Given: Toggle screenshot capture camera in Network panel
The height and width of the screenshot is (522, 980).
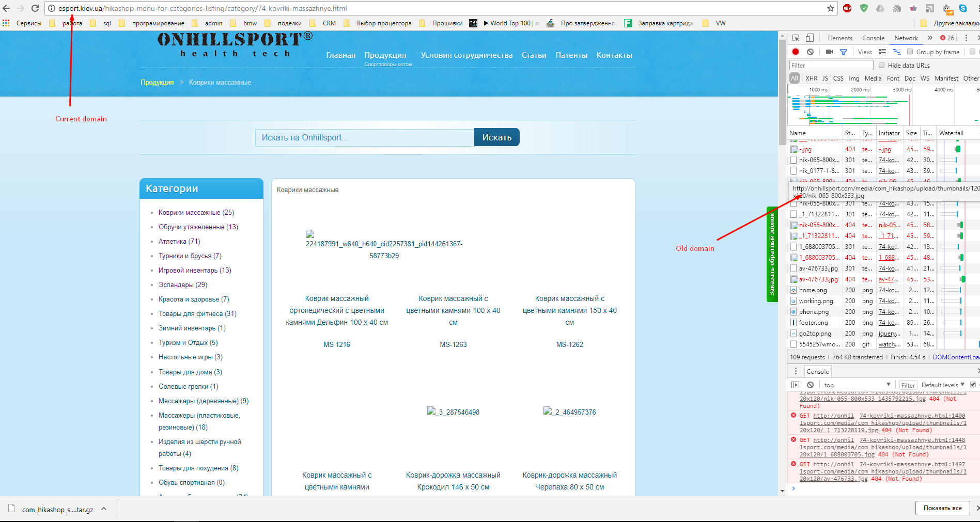Looking at the screenshot, I should [x=829, y=52].
